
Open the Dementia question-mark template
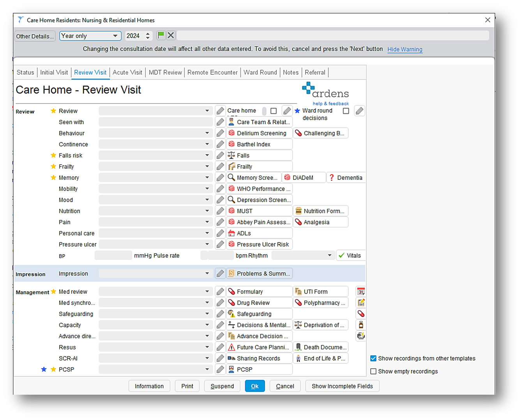click(346, 177)
